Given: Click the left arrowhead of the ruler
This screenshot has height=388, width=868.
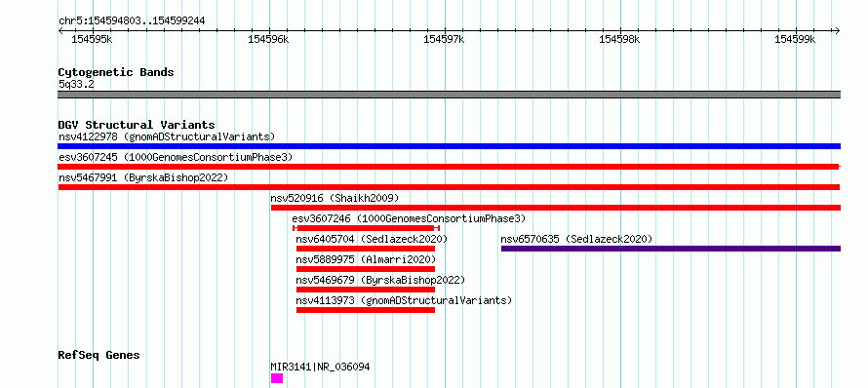Looking at the screenshot, I should (60, 30).
